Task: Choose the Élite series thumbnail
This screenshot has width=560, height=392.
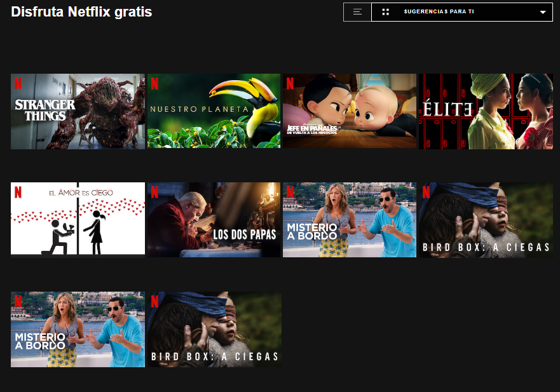Action: (x=485, y=112)
